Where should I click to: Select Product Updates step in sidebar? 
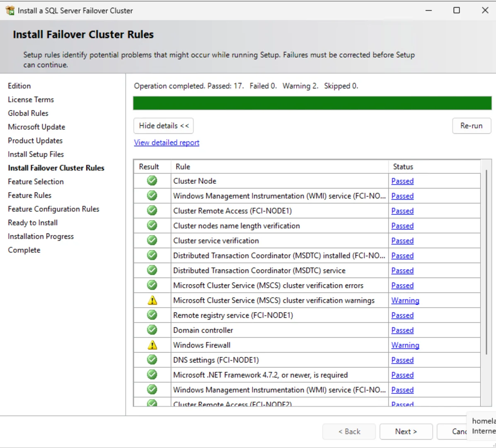(36, 140)
